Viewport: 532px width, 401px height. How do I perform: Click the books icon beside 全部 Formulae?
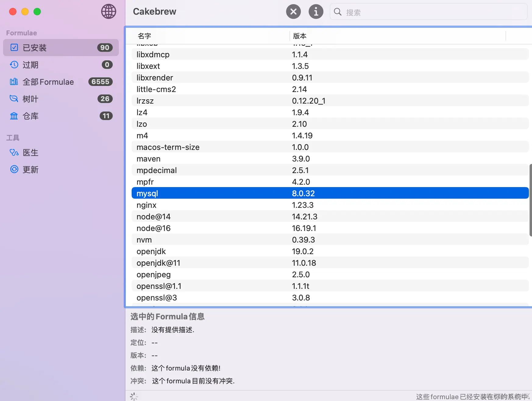coord(14,82)
